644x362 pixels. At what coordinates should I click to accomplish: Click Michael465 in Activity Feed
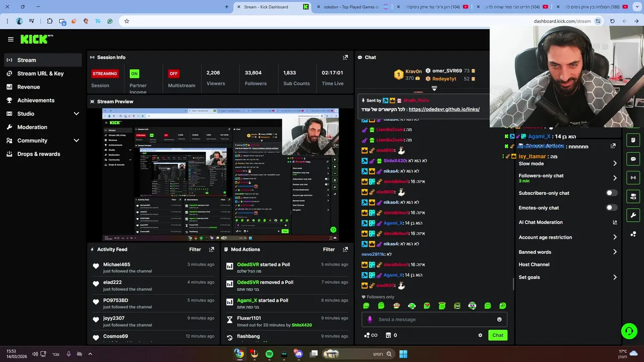tap(117, 264)
